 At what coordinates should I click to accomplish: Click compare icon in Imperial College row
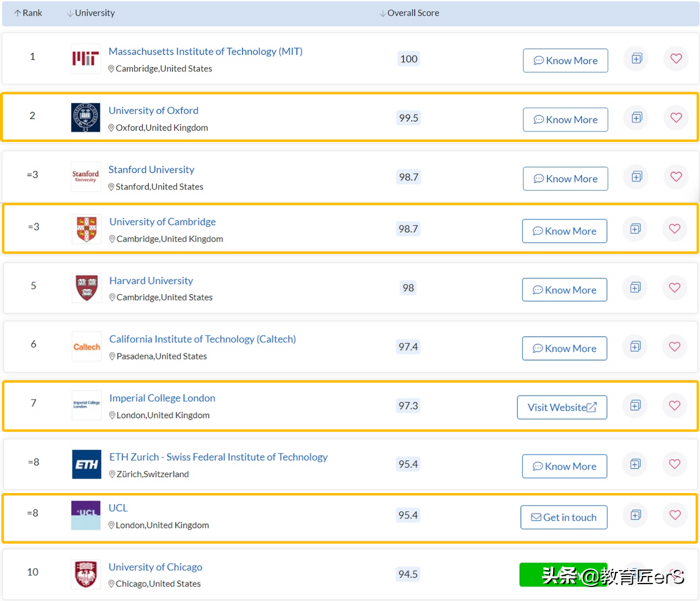[x=635, y=406]
